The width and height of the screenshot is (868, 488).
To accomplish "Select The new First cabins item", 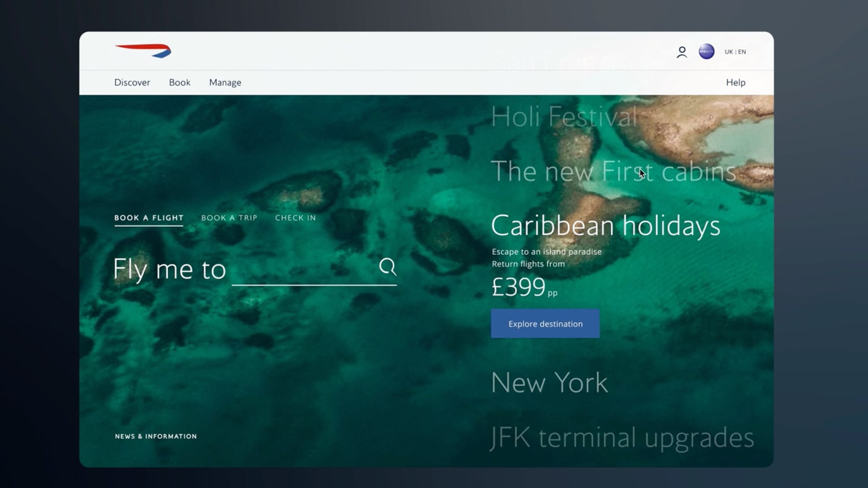I will click(613, 171).
